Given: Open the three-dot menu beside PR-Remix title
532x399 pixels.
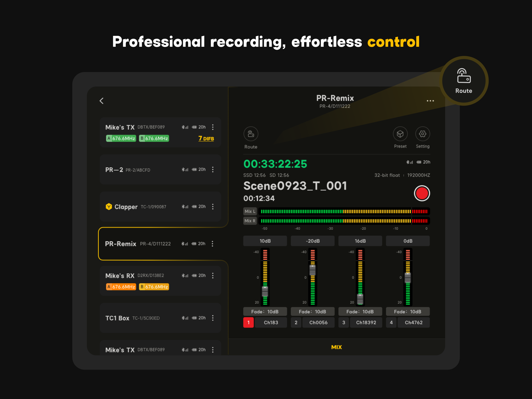Looking at the screenshot, I should tap(430, 101).
